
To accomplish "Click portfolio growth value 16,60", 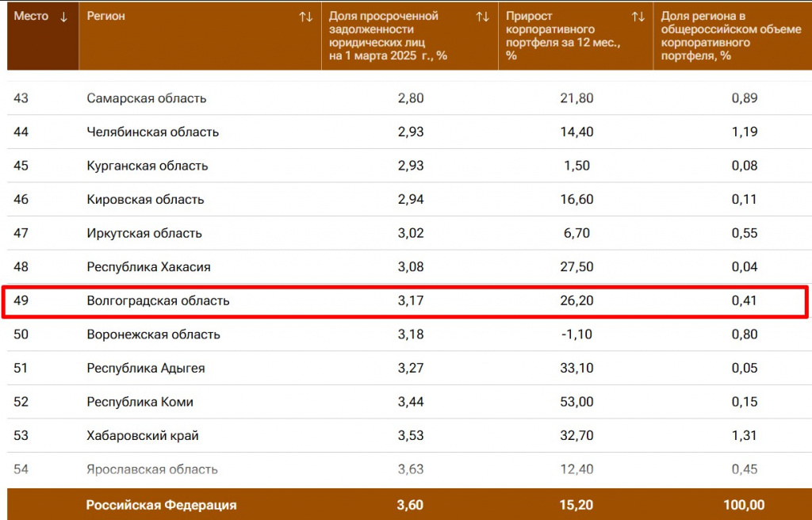I will 576,200.
